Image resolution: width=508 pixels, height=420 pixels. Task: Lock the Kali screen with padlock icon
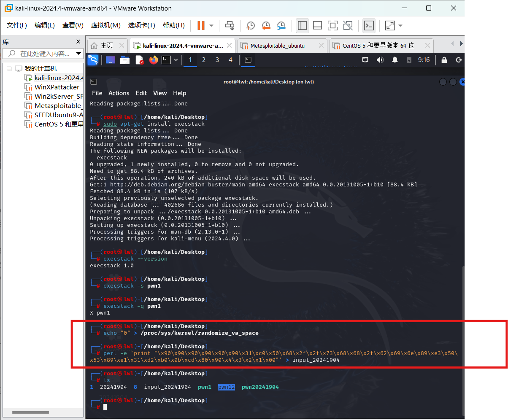pos(444,60)
